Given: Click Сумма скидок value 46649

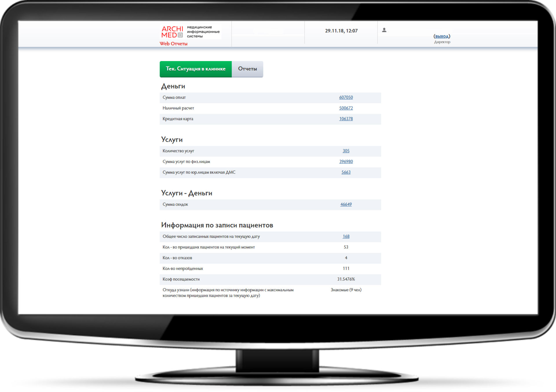Looking at the screenshot, I should tap(346, 205).
